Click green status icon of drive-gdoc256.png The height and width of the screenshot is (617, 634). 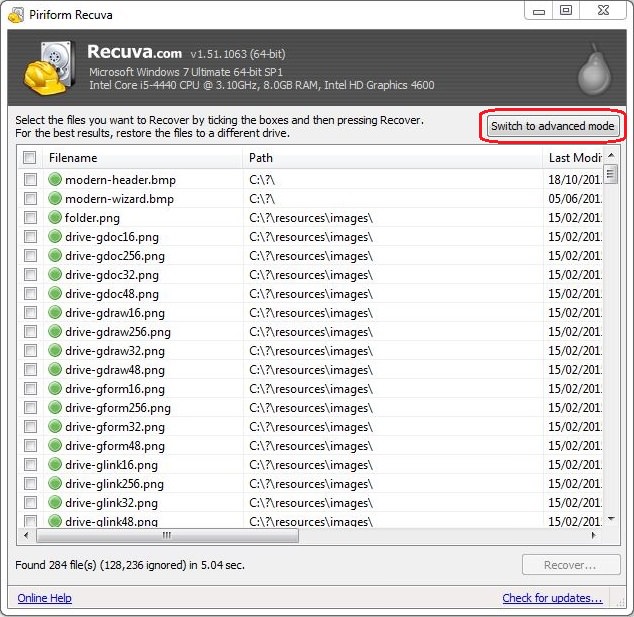(x=55, y=255)
